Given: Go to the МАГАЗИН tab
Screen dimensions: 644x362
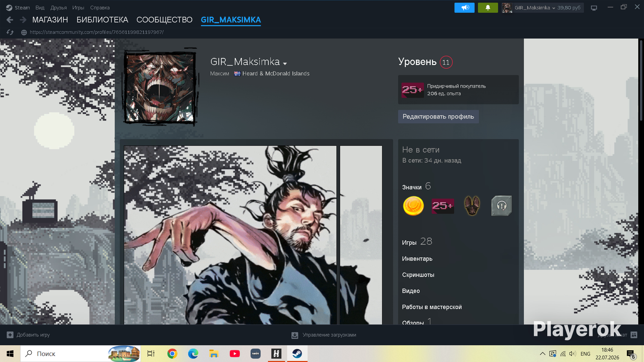Looking at the screenshot, I should pyautogui.click(x=50, y=20).
